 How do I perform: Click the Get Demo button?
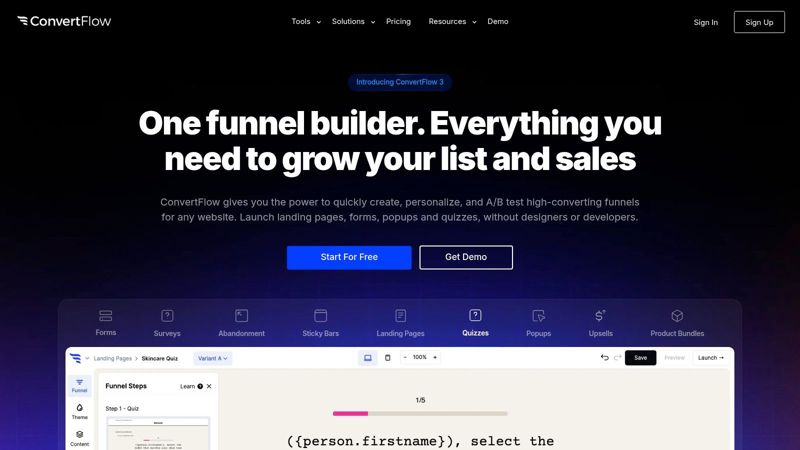pyautogui.click(x=466, y=257)
